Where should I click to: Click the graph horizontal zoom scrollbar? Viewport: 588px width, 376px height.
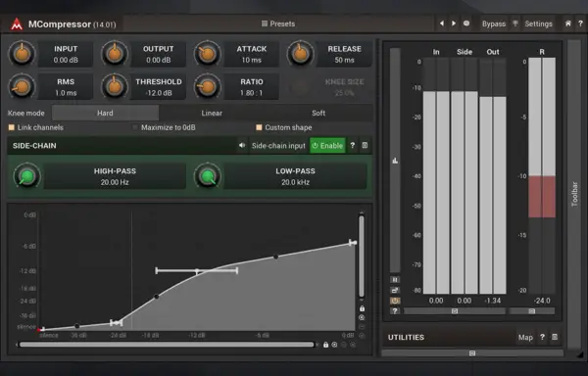pyautogui.click(x=167, y=344)
